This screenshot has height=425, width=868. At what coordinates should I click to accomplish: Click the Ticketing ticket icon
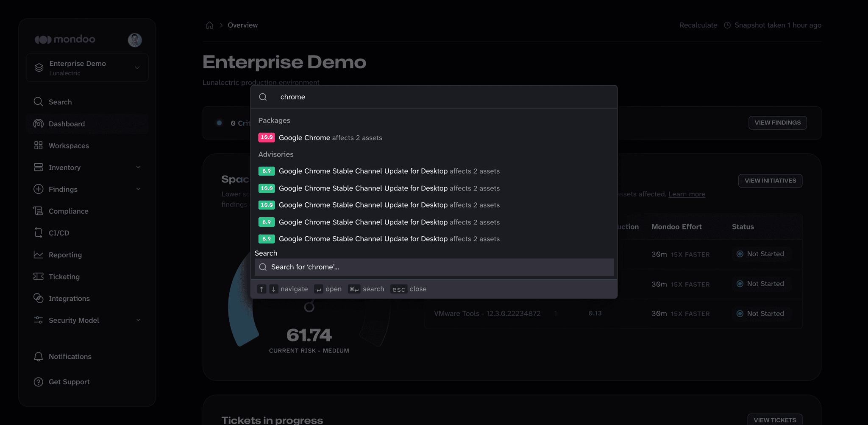[x=38, y=277]
